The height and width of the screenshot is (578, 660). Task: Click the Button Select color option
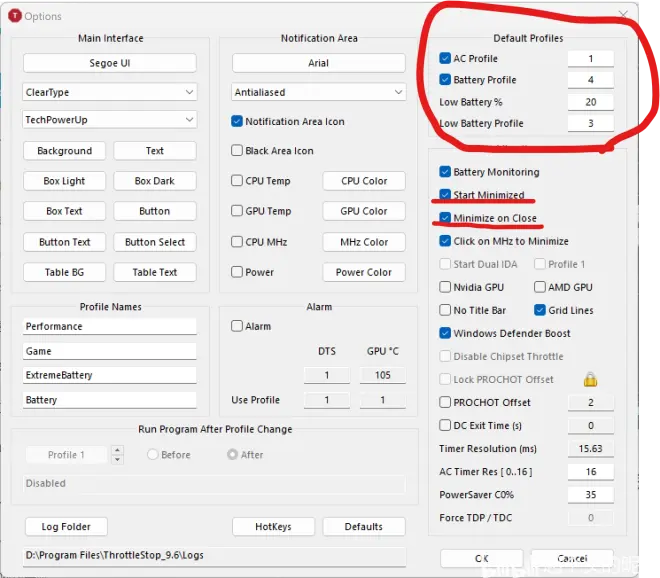click(155, 242)
